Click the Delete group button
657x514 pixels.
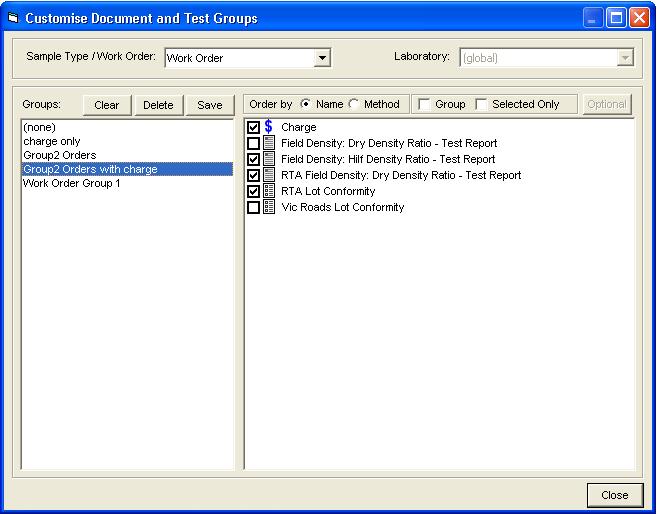point(157,105)
